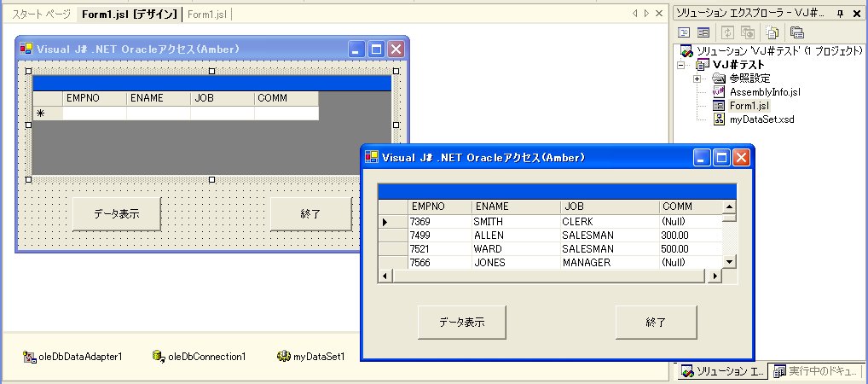
Task: Open the ソリューション エクスプローラ bottom tab
Action: point(721,370)
